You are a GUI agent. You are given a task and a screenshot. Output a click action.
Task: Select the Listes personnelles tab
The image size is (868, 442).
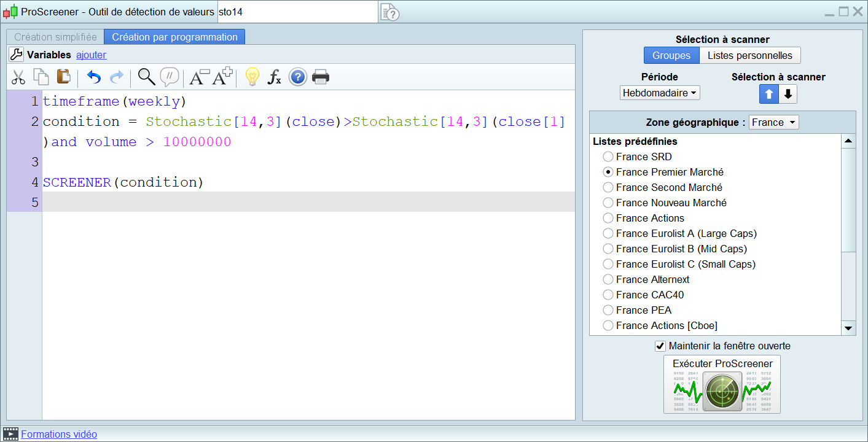click(x=750, y=55)
